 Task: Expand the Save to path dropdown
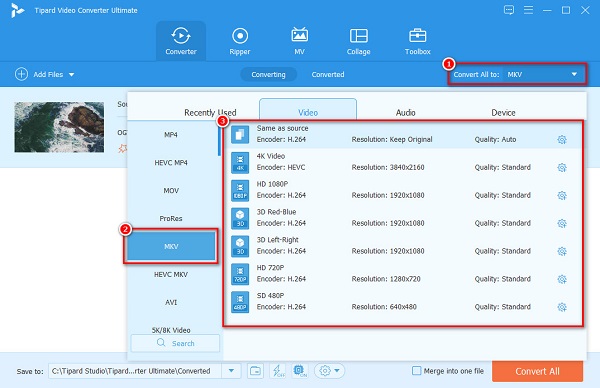point(232,371)
